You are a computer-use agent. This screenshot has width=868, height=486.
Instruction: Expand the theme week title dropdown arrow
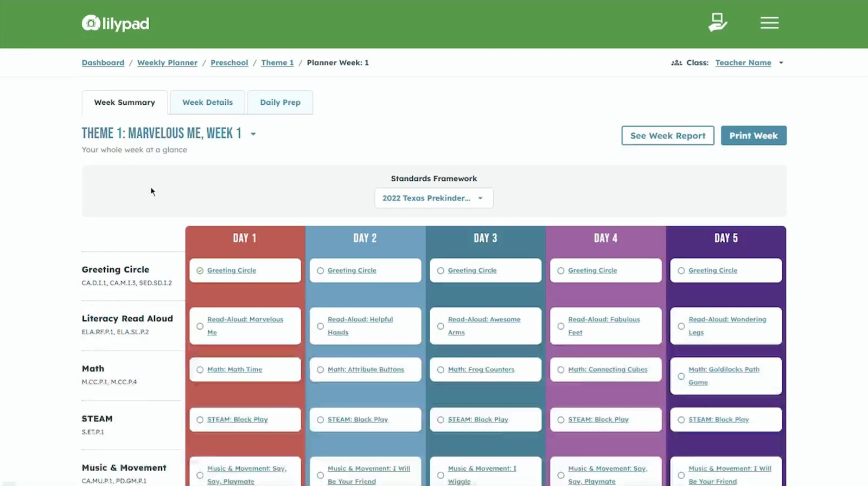coord(253,134)
